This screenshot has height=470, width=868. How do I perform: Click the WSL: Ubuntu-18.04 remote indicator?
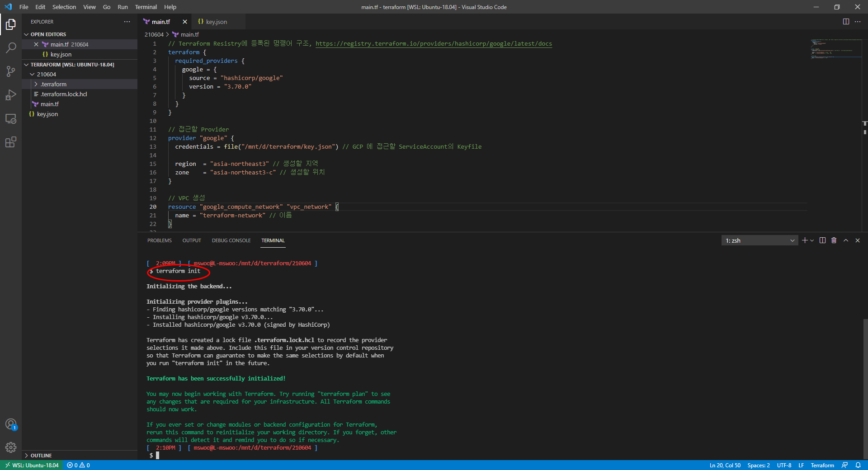32,465
